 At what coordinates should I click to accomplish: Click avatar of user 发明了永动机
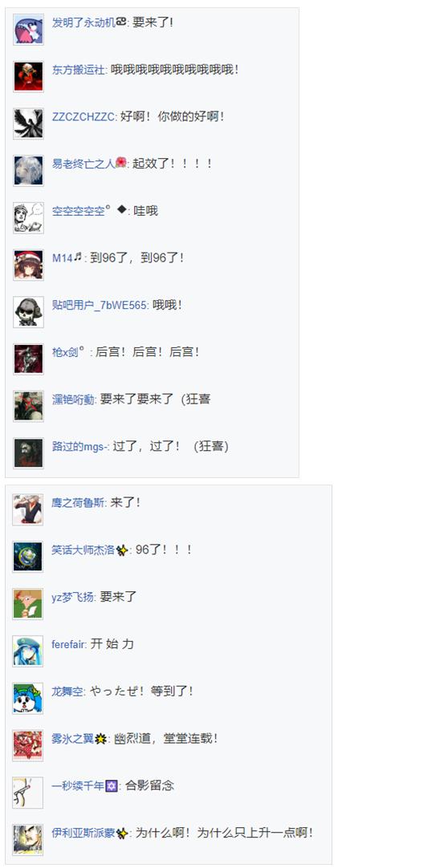[x=28, y=30]
